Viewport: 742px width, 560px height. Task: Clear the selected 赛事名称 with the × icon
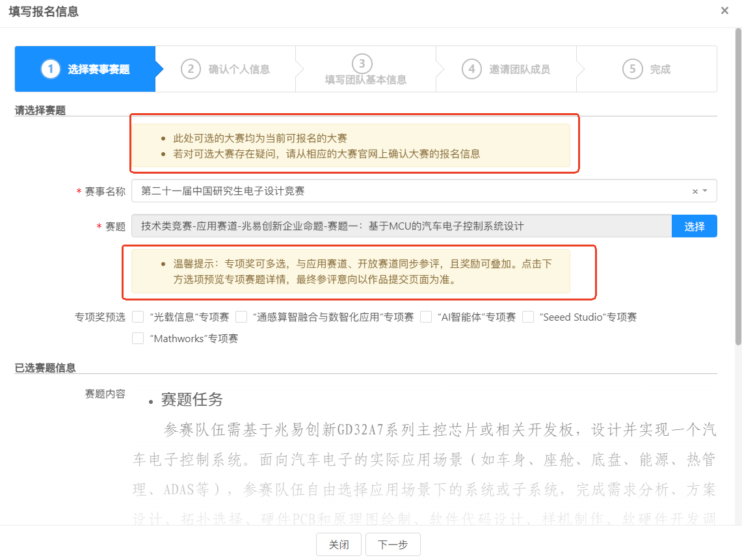695,191
